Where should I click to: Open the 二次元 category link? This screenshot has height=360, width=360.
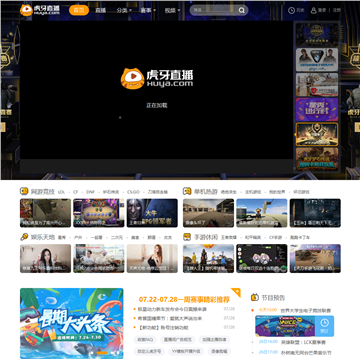tap(117, 238)
